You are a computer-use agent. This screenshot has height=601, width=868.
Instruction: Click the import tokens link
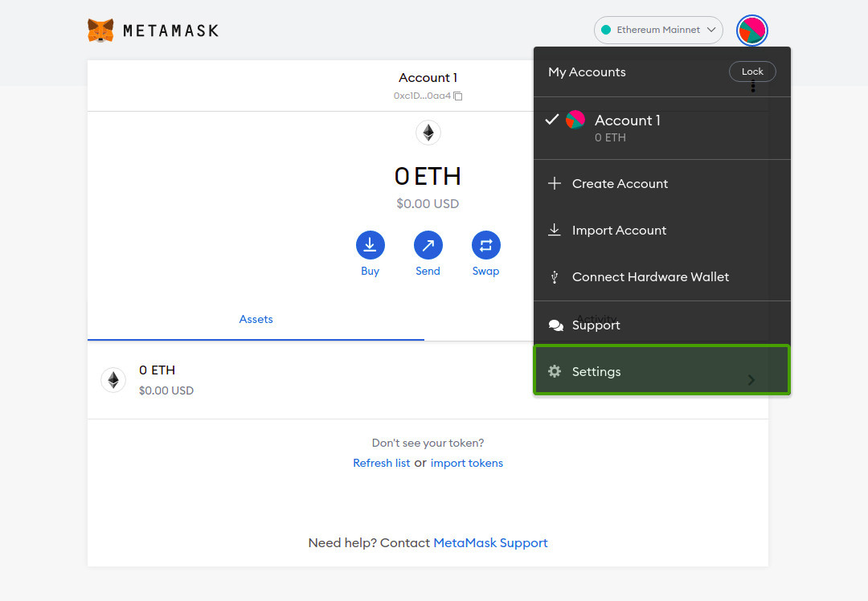(x=467, y=463)
